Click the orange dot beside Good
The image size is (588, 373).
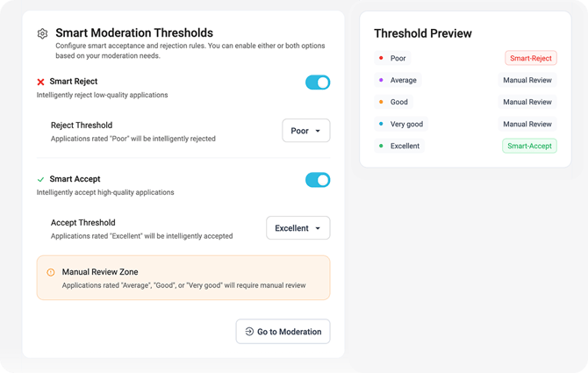380,102
